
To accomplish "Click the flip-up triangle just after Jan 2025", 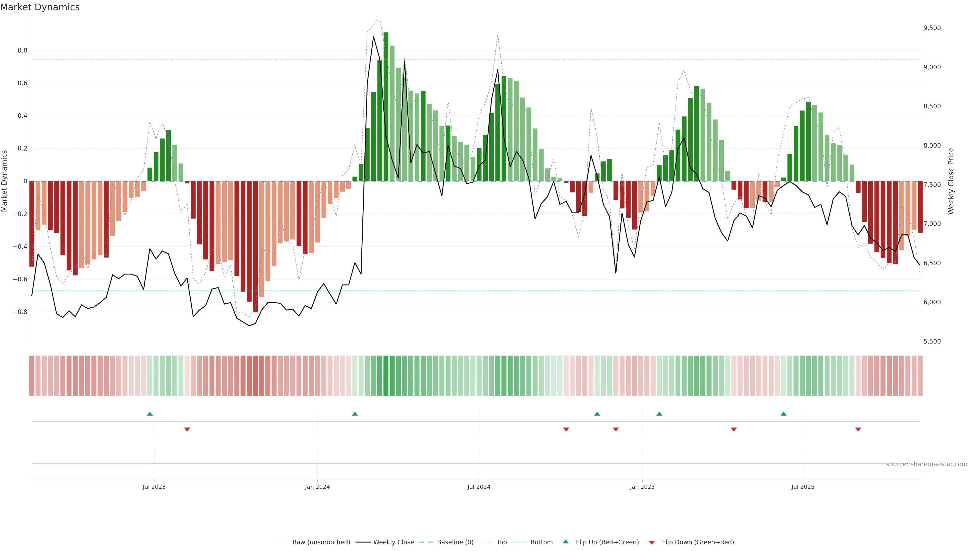I will coord(659,414).
